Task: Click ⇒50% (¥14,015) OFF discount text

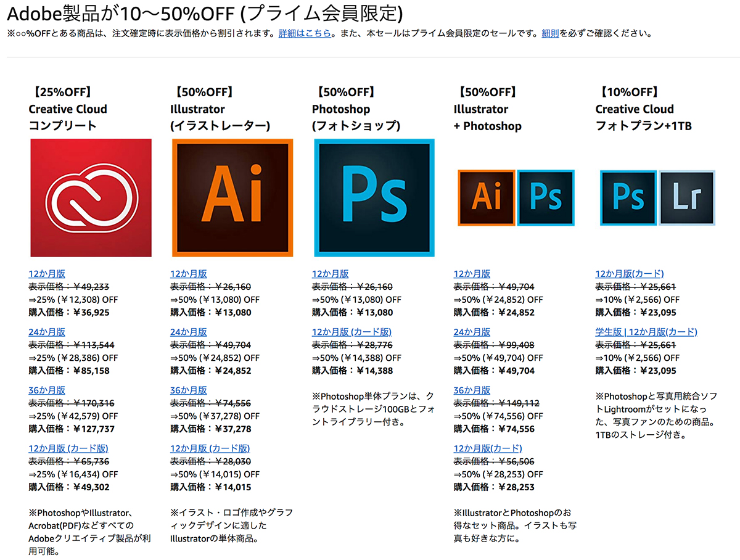Action: [215, 474]
